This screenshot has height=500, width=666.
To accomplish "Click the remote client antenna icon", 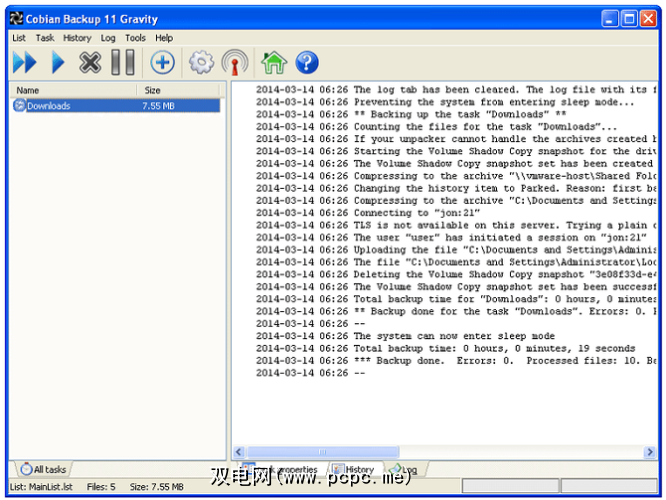I will 235,62.
